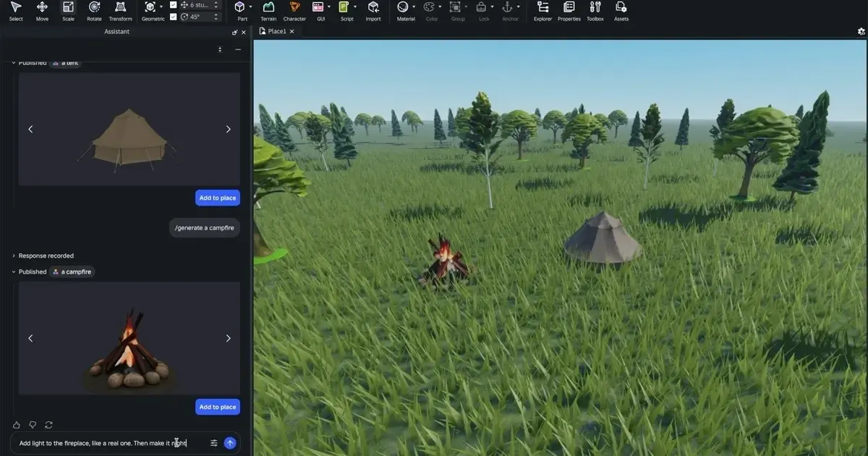Open the Terrain editor
This screenshot has width=868, height=456.
(268, 11)
